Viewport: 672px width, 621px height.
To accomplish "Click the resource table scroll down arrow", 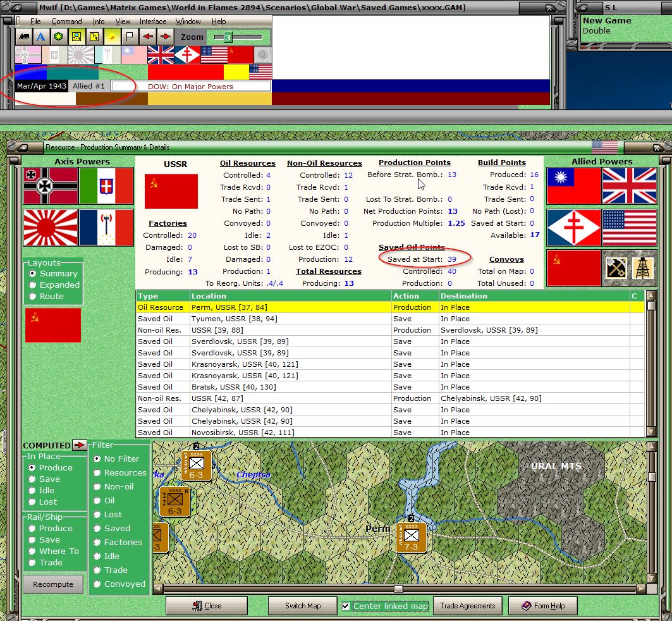I will [651, 431].
